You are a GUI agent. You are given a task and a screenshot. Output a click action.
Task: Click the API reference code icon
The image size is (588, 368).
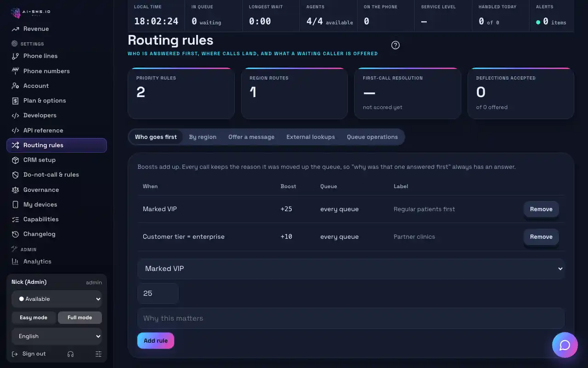[x=15, y=130]
